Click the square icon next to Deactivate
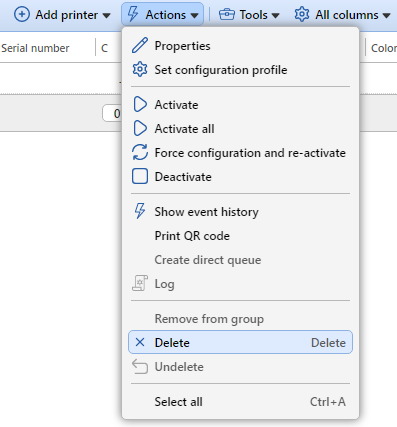397x427 pixels. click(140, 176)
